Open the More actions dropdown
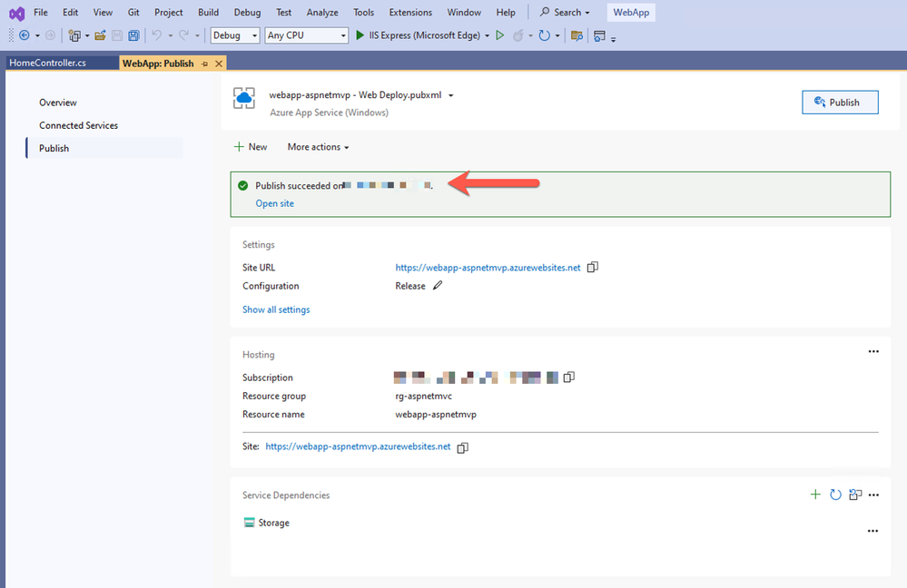The width and height of the screenshot is (907, 588). pos(318,147)
